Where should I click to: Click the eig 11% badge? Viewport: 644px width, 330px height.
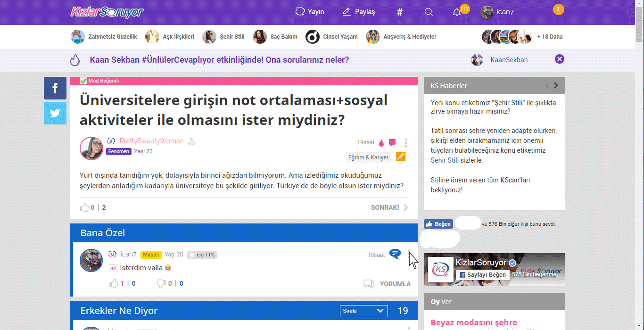click(202, 255)
